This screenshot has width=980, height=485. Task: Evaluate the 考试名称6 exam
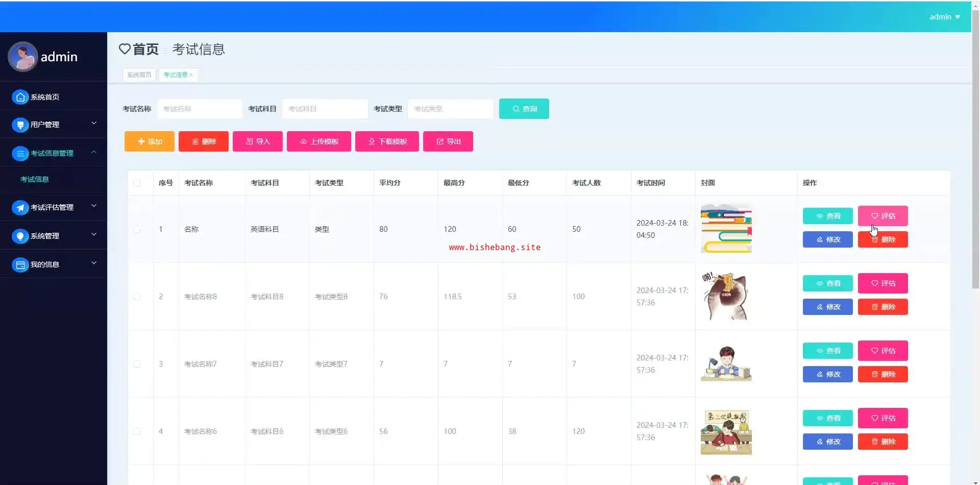(x=883, y=418)
